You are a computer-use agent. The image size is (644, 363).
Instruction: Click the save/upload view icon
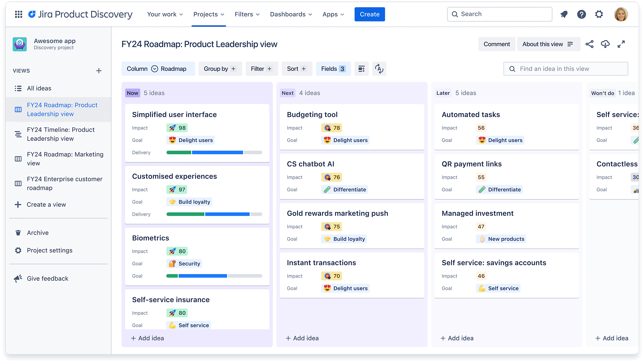coord(605,44)
